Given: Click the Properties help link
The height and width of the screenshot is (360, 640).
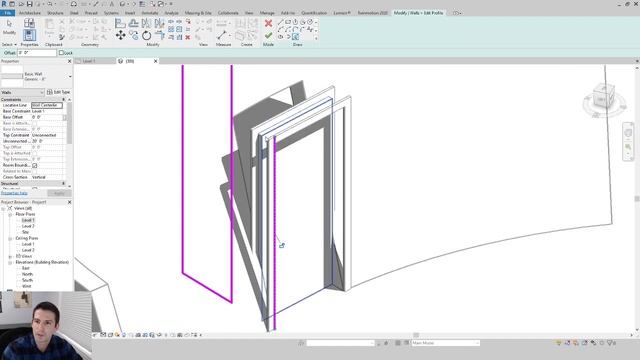Looking at the screenshot, I should tap(14, 193).
